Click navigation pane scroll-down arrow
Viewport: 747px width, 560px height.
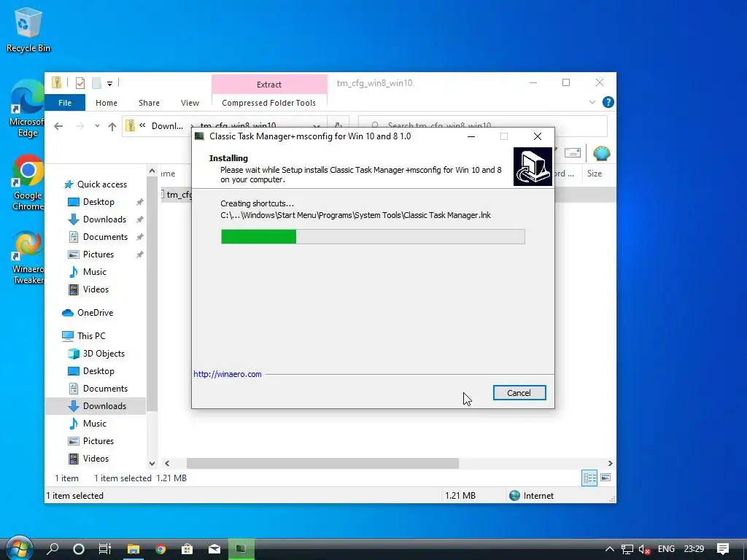click(152, 463)
